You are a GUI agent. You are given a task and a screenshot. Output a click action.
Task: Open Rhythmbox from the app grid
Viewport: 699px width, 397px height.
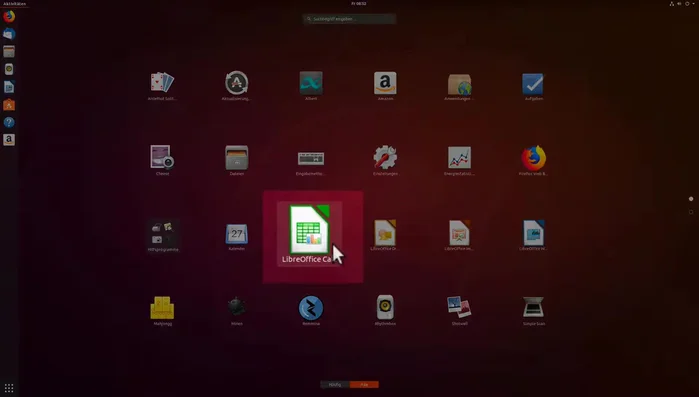point(385,311)
